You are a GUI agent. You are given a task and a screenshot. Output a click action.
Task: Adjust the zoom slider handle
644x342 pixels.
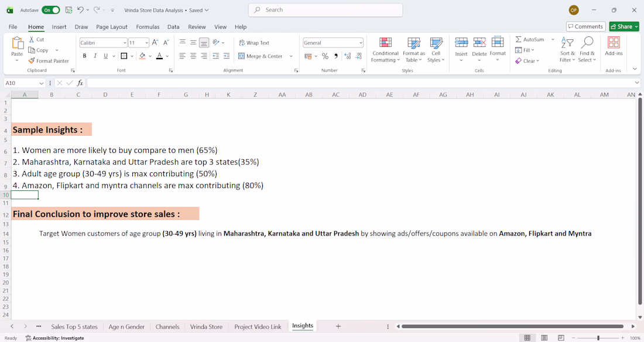pos(598,338)
